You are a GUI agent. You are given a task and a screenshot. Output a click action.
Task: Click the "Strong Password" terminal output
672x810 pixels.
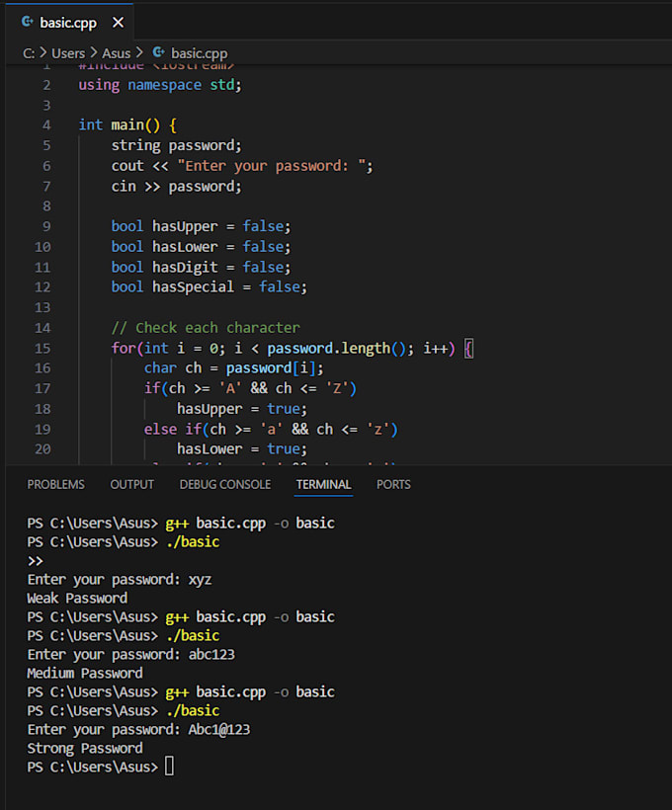coord(85,748)
